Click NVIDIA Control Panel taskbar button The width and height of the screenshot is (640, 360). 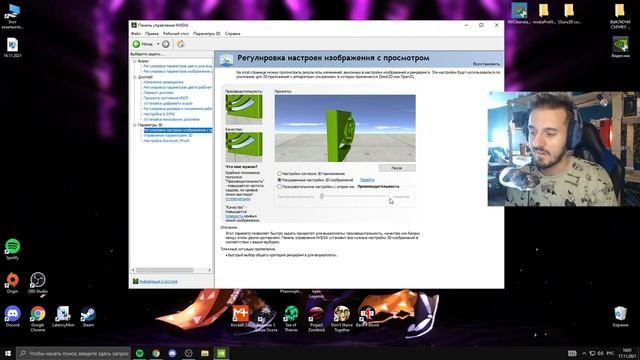pyautogui.click(x=221, y=353)
